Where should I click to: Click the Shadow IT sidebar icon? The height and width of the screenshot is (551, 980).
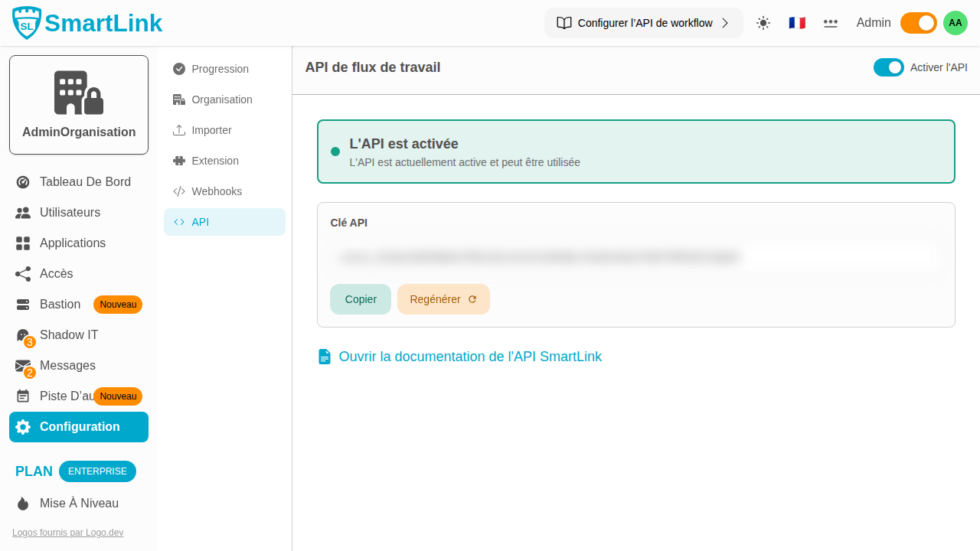click(22, 334)
